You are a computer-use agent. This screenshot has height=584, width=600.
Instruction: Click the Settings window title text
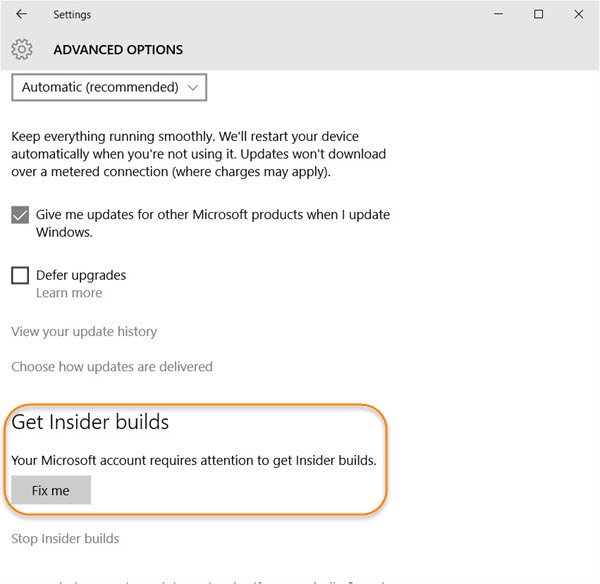(x=72, y=15)
